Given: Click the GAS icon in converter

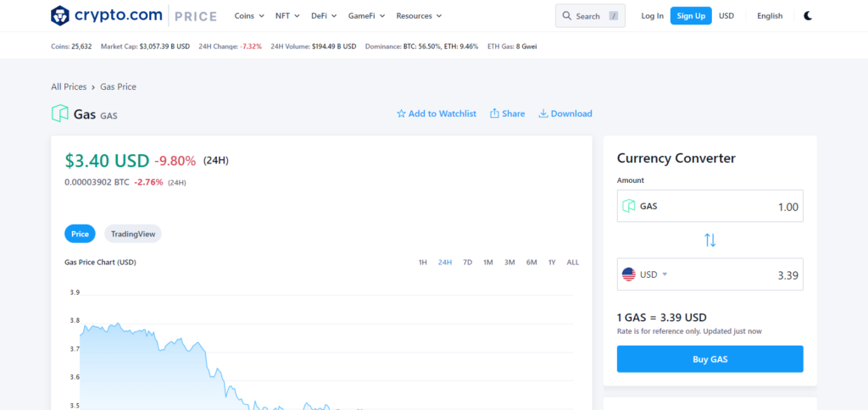Looking at the screenshot, I should 629,207.
